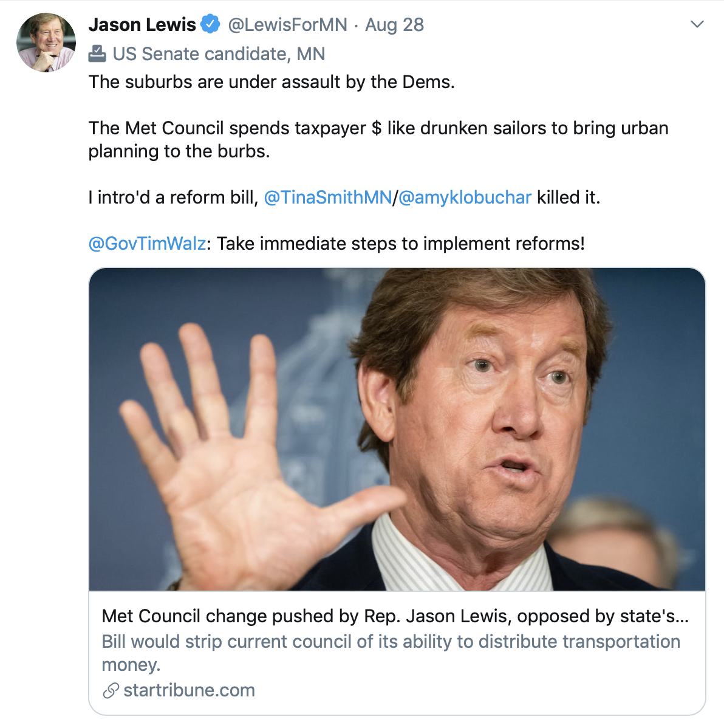Click the 'Met Council spends taxpayer' paragraph
Screen dimensions: 724x728
pyautogui.click(x=378, y=139)
